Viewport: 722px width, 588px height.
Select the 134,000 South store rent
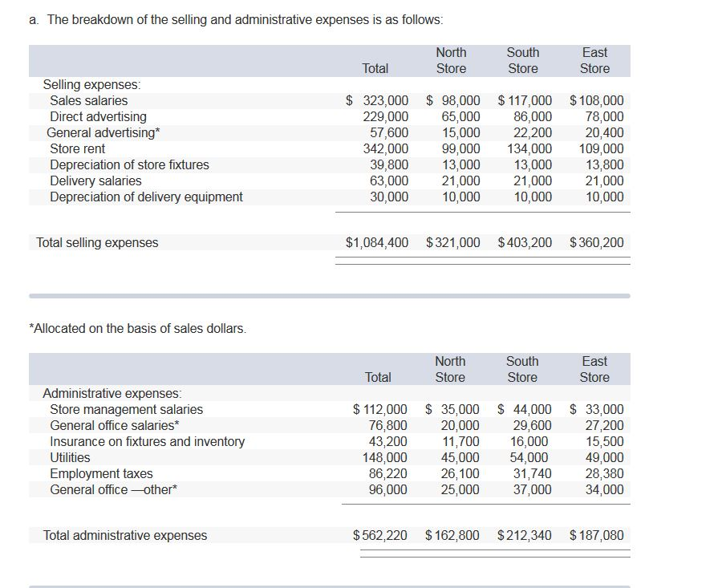529,148
